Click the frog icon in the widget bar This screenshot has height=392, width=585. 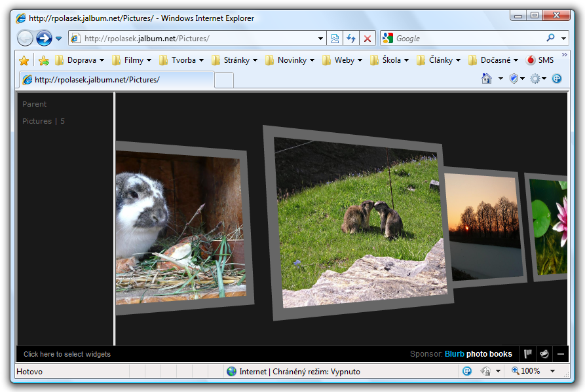(544, 353)
